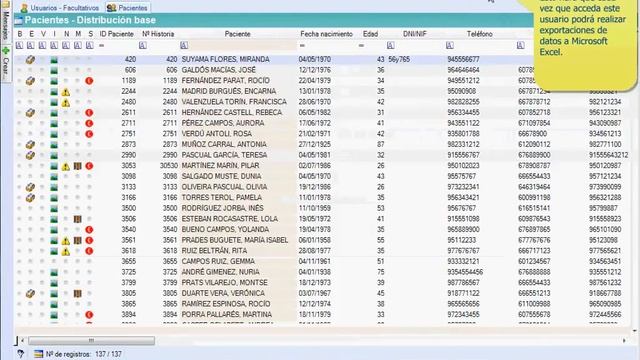Switch to the Usuarios - Facultativos tab
Image resolution: width=640 pixels, height=360 pixels.
(60, 8)
